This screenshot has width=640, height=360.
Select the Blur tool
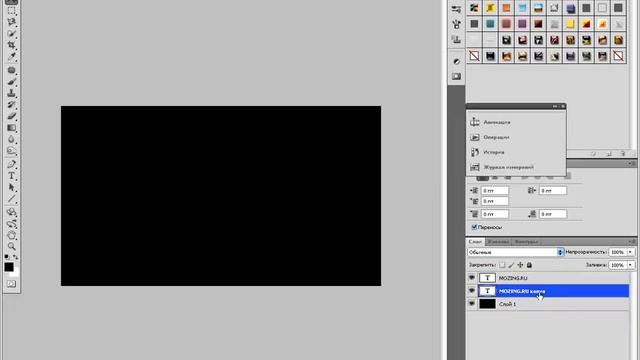coord(11,139)
